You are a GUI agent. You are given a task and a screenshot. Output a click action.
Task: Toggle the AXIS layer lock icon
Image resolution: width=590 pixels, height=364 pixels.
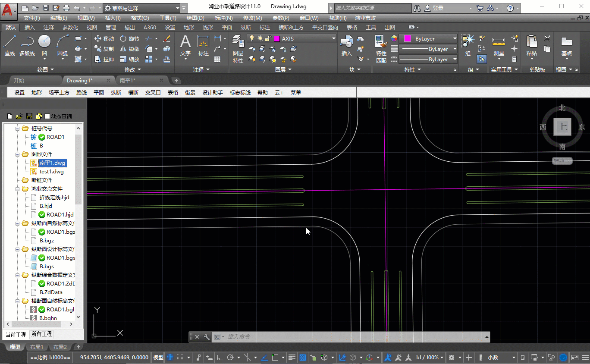267,38
